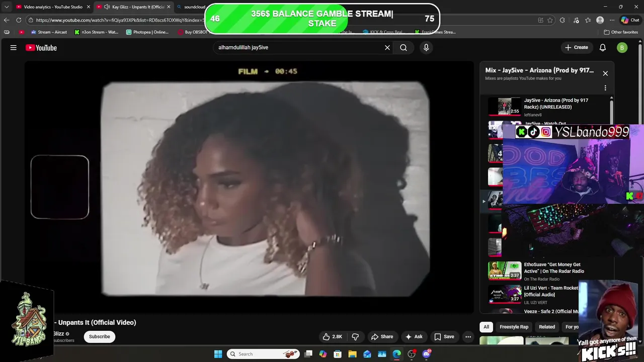Run the search with magnifier button
644x362 pixels.
(404, 48)
